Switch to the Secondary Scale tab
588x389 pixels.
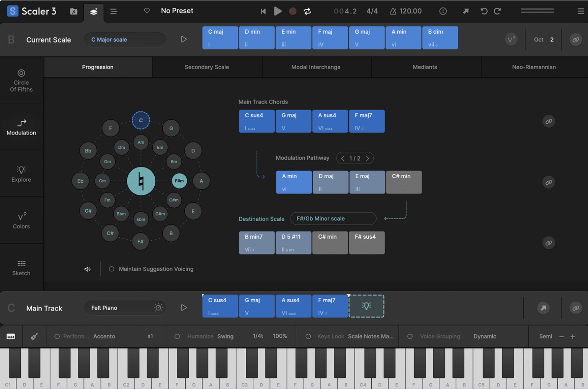point(207,67)
